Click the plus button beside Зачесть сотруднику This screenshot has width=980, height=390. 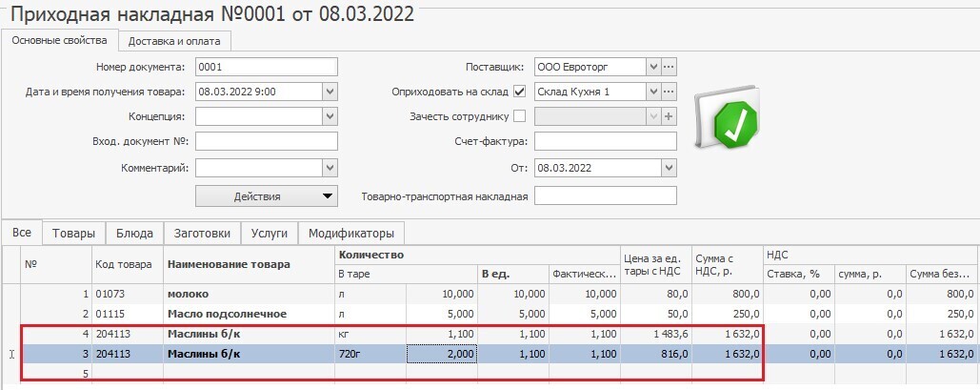(x=669, y=116)
